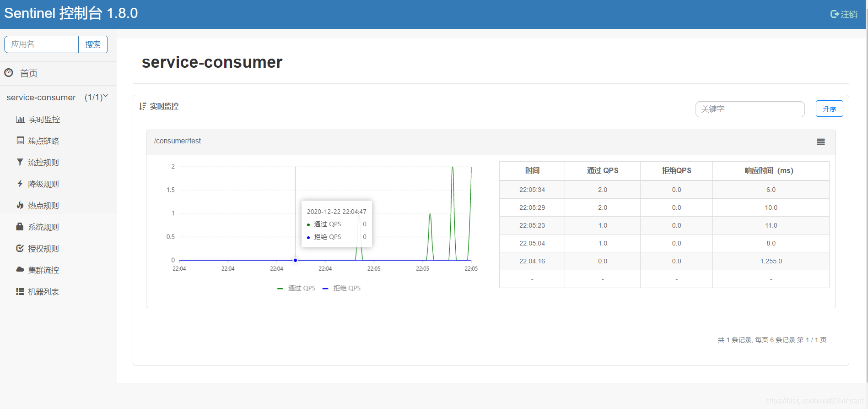Click the 22:05:04 time cell
The width and height of the screenshot is (868, 409).
pyautogui.click(x=532, y=243)
